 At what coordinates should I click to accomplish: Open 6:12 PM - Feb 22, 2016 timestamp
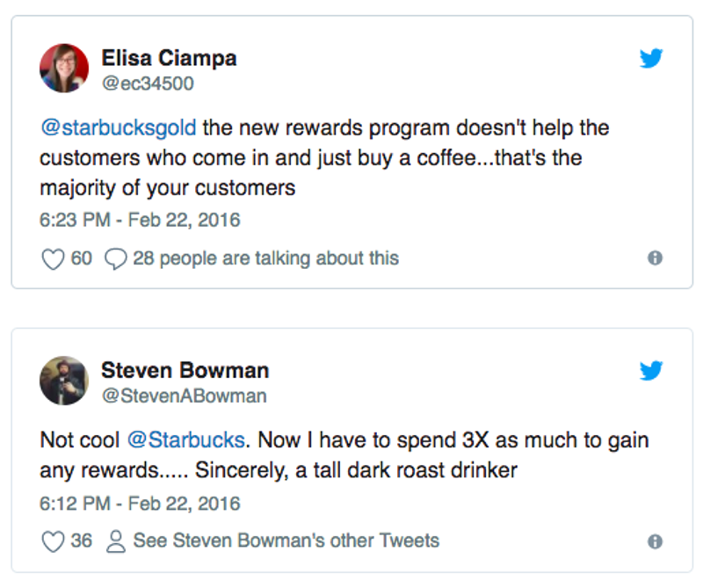tap(140, 504)
